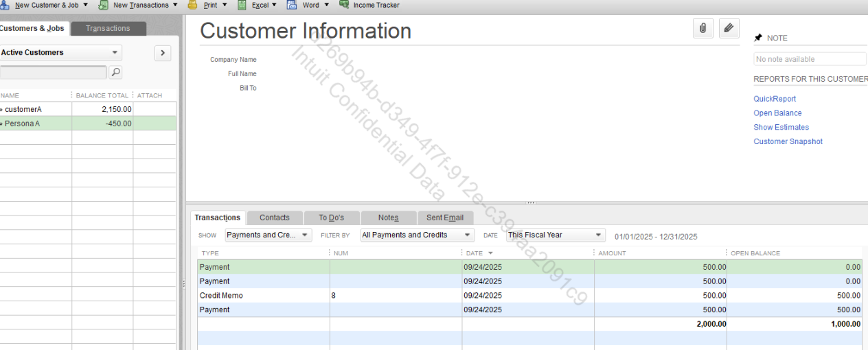Open the Customer Snapshot link
The width and height of the screenshot is (868, 350).
788,141
